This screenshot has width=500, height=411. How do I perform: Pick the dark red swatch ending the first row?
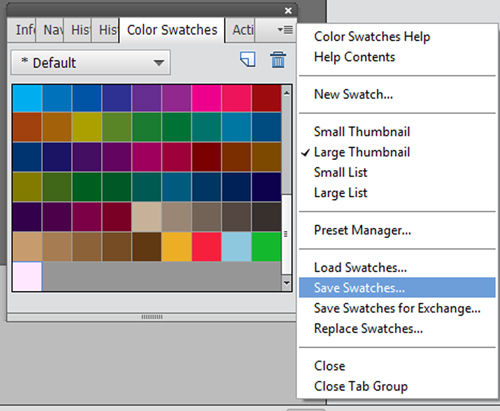[x=266, y=98]
